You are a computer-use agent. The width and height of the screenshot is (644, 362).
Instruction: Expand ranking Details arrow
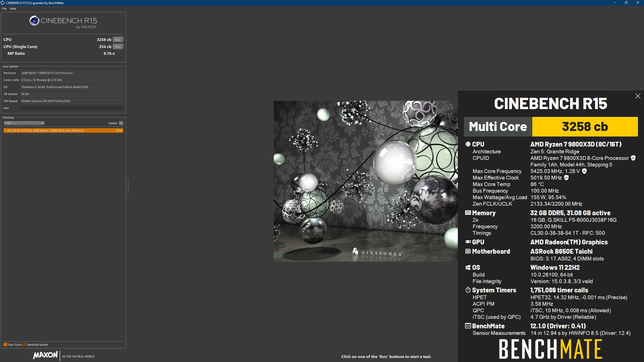click(121, 123)
